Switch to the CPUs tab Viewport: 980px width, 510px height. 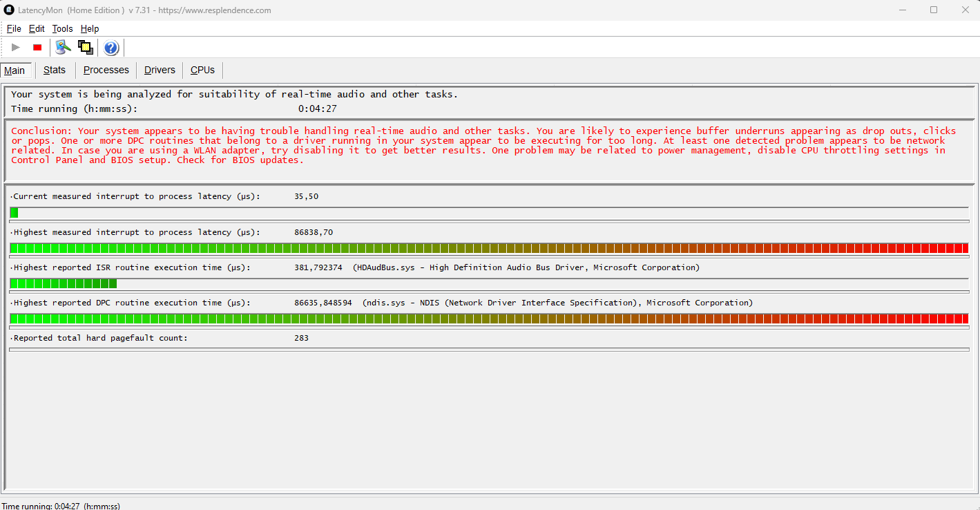coord(203,70)
